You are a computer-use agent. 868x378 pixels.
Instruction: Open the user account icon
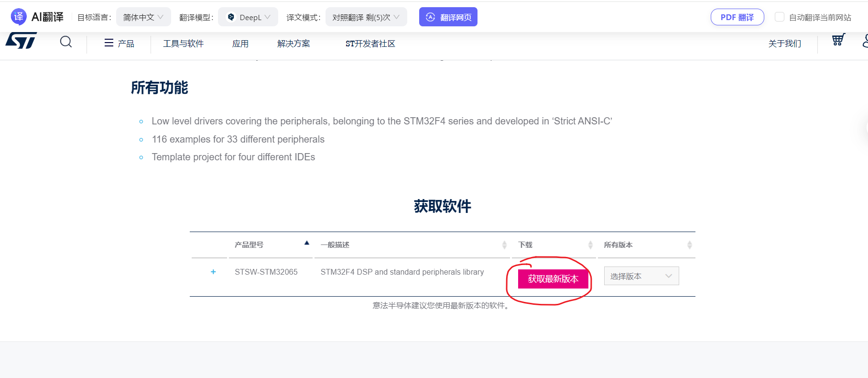tap(865, 41)
